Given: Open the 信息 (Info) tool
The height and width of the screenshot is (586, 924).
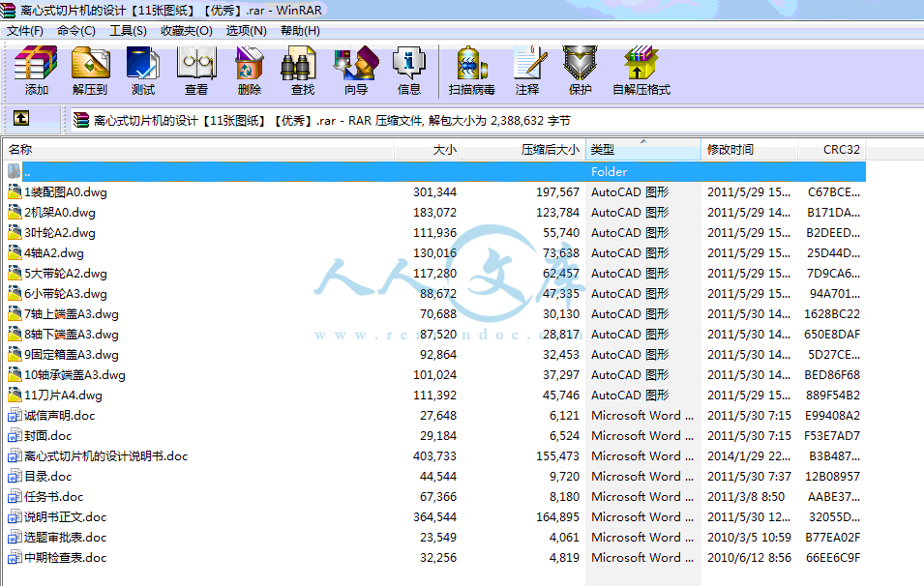Looking at the screenshot, I should (409, 63).
